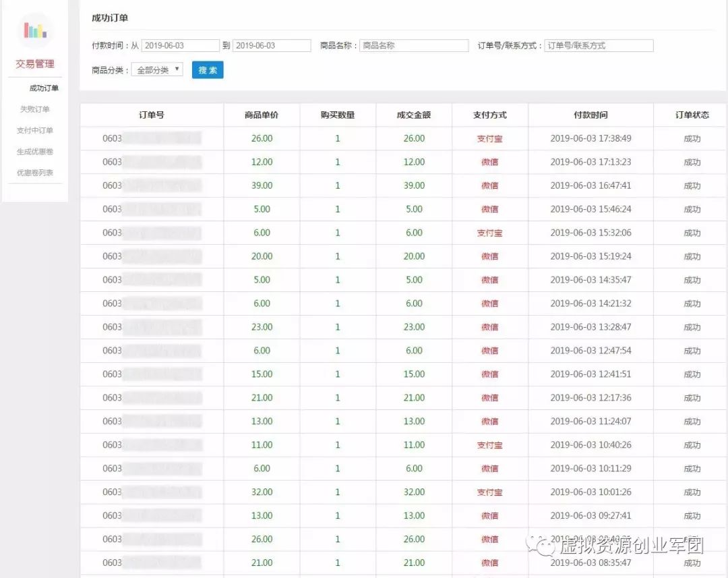
Task: Click the 微信 payment link in the second row
Action: 490,162
